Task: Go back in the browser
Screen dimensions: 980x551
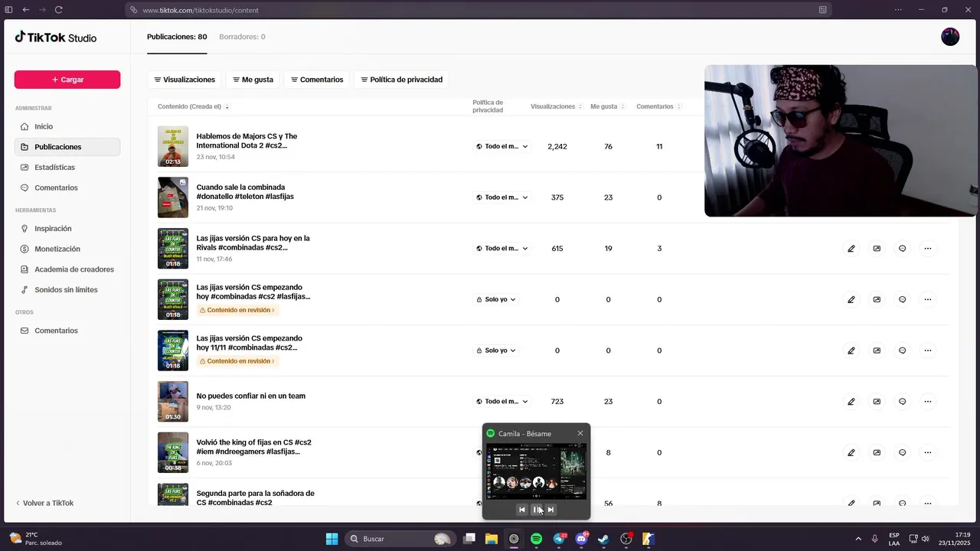Action: (25, 10)
